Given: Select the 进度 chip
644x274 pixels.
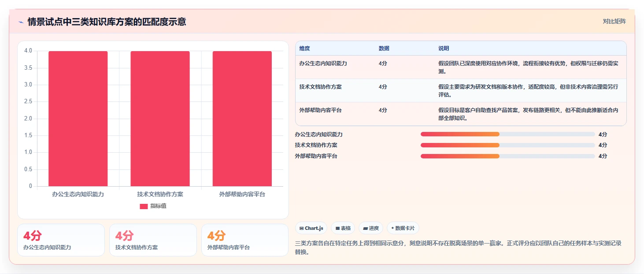Looking at the screenshot, I should pos(371,228).
